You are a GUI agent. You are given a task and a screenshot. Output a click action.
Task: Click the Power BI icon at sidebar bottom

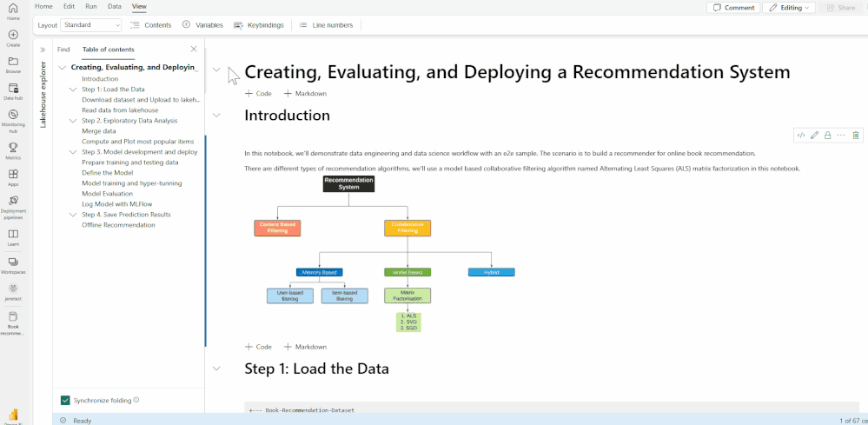click(13, 416)
